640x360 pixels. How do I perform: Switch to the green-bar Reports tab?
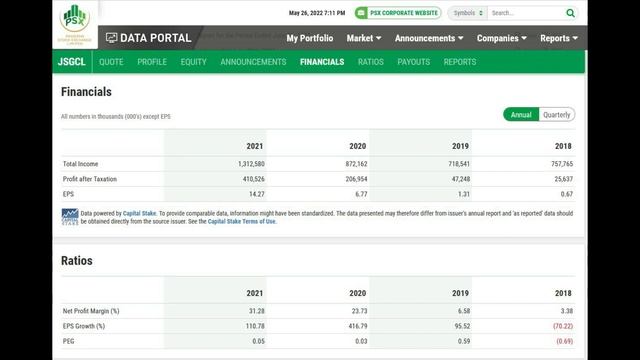click(x=460, y=62)
